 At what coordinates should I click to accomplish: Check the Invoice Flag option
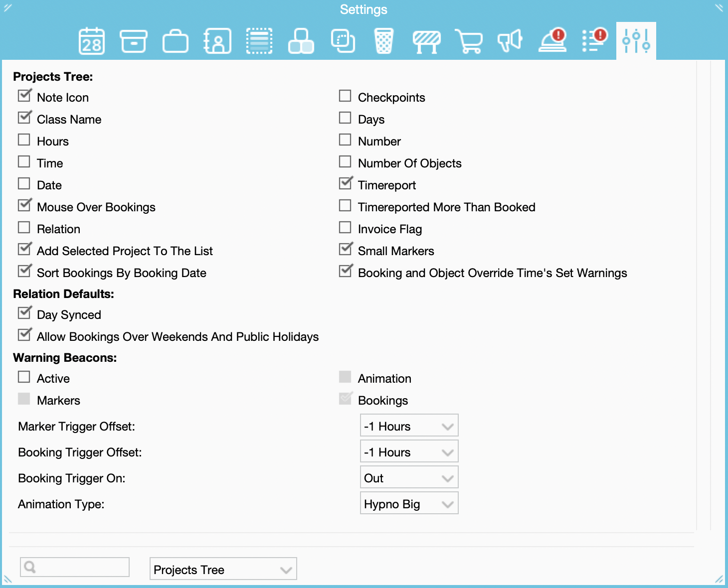345,227
